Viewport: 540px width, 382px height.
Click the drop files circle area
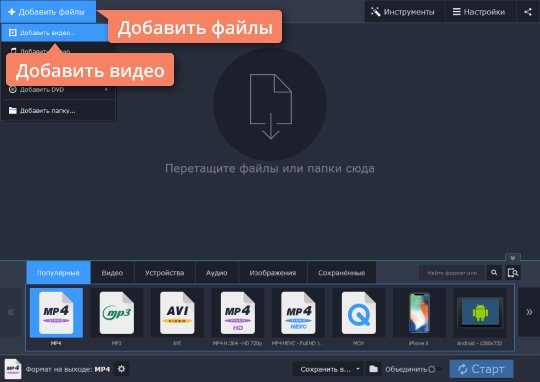coord(270,104)
